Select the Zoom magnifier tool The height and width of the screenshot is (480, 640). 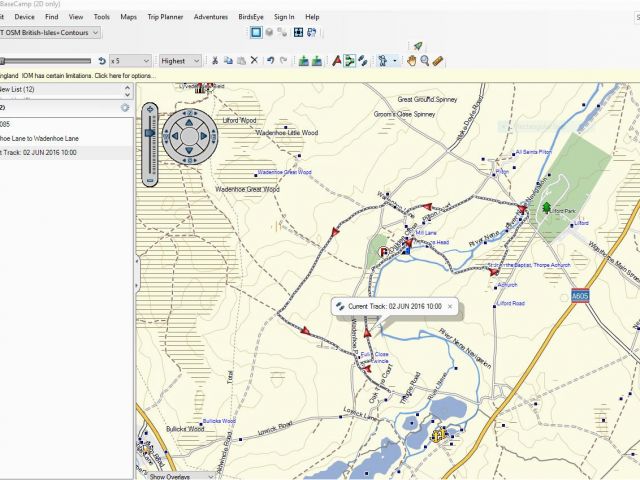point(424,61)
